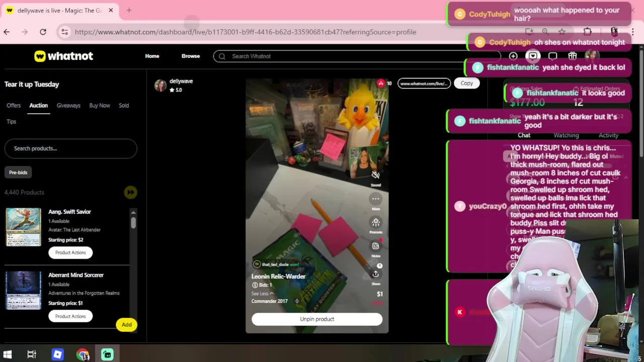Open the Notes icon on the stream

pyautogui.click(x=375, y=246)
